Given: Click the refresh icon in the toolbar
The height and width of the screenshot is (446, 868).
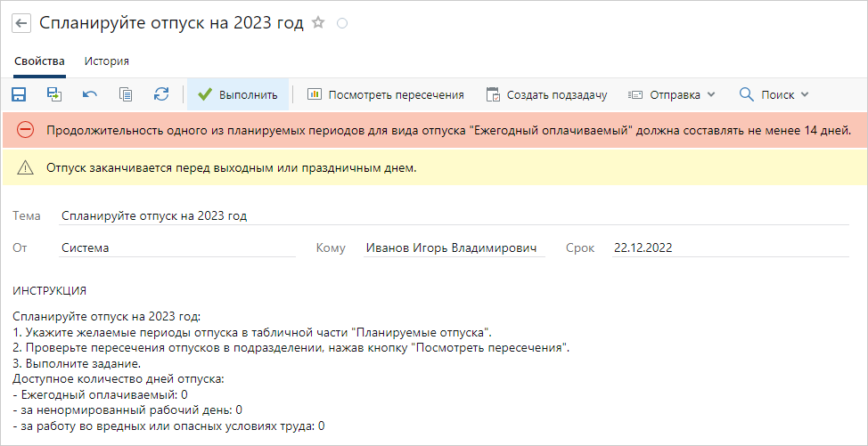Looking at the screenshot, I should [161, 94].
